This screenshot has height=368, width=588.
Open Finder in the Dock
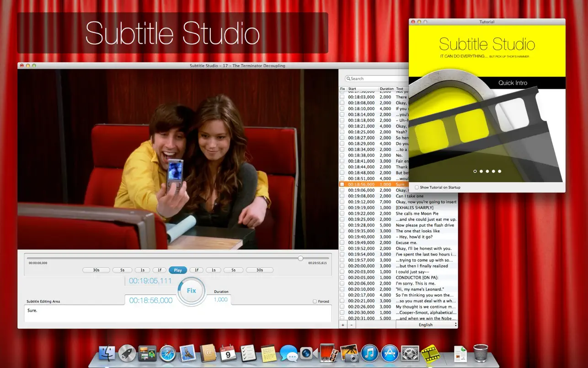pyautogui.click(x=107, y=354)
